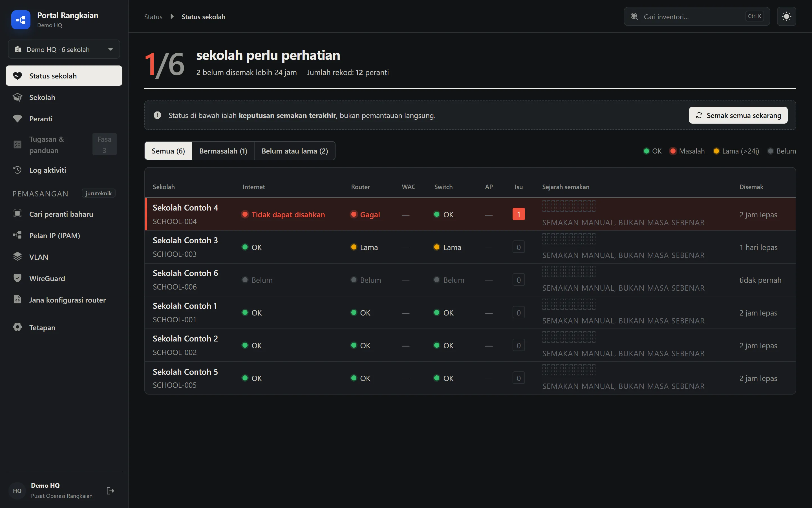812x508 pixels.
Task: Click Sekolah Contoh 6 row name
Action: (x=185, y=273)
